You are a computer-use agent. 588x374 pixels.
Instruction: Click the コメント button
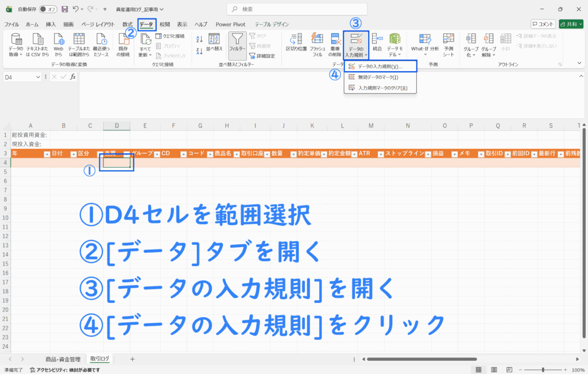[543, 24]
